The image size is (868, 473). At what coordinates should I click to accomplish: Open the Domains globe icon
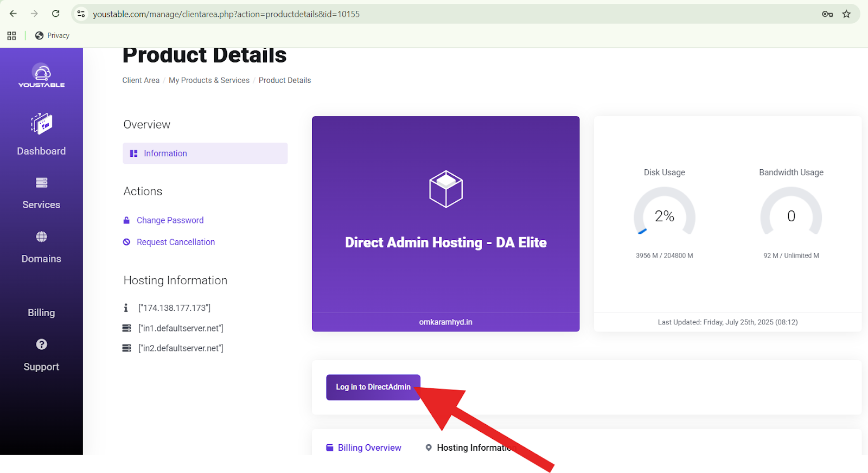pos(42,237)
